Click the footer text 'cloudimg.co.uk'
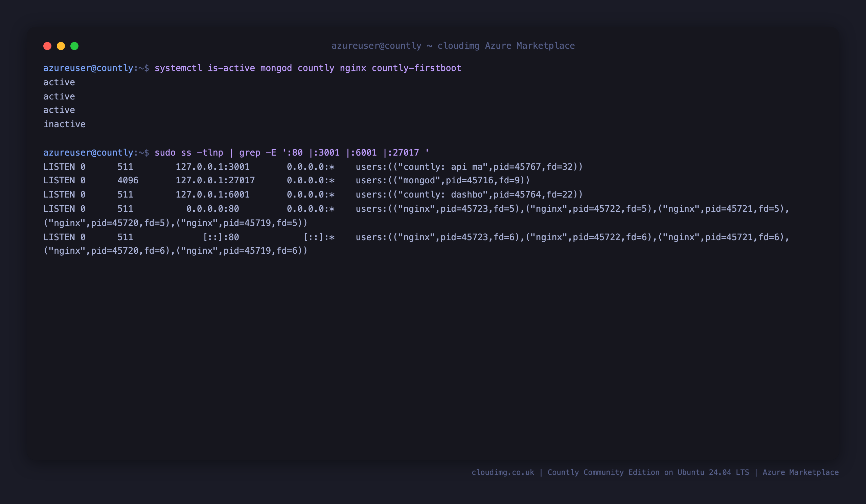Image resolution: width=866 pixels, height=504 pixels. point(503,473)
